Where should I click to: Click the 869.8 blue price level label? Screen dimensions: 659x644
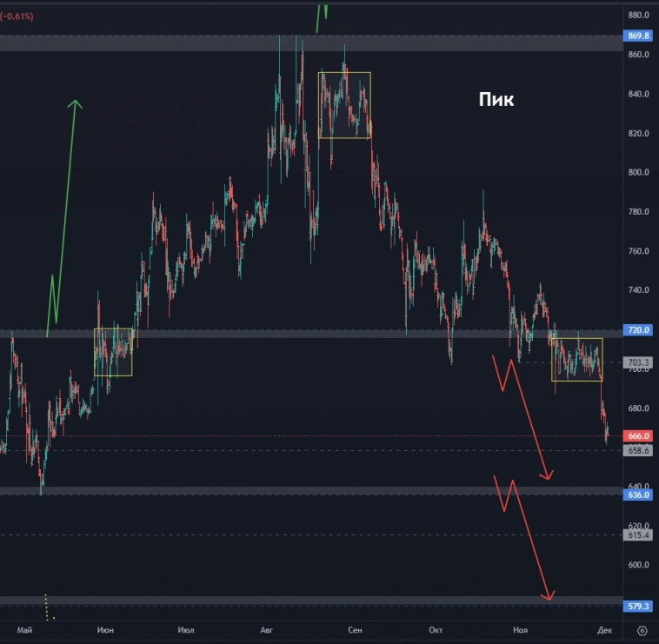tap(638, 36)
